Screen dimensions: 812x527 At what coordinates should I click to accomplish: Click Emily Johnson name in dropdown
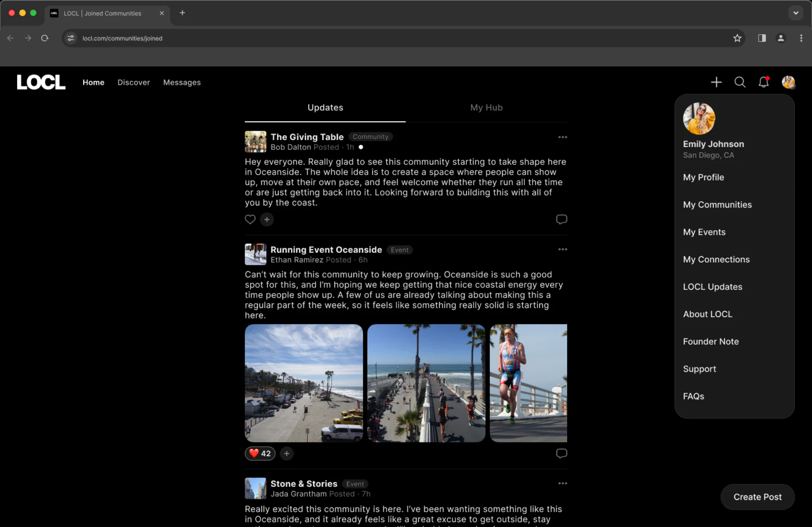pos(713,144)
